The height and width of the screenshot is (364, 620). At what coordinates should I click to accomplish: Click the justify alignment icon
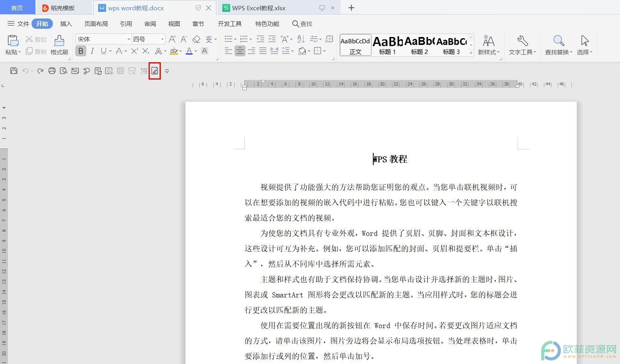(x=263, y=51)
